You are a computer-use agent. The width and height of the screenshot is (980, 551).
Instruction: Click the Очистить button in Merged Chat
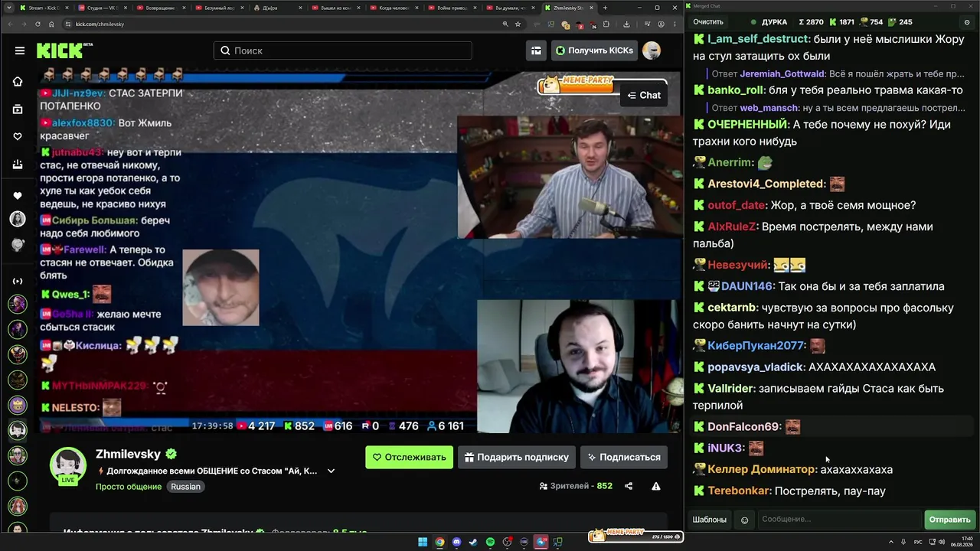(708, 22)
